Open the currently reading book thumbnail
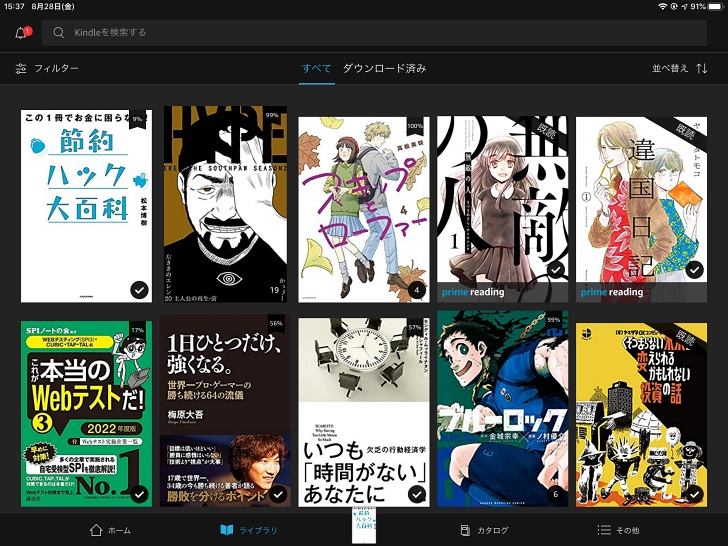The width and height of the screenshot is (728, 546). 364,526
